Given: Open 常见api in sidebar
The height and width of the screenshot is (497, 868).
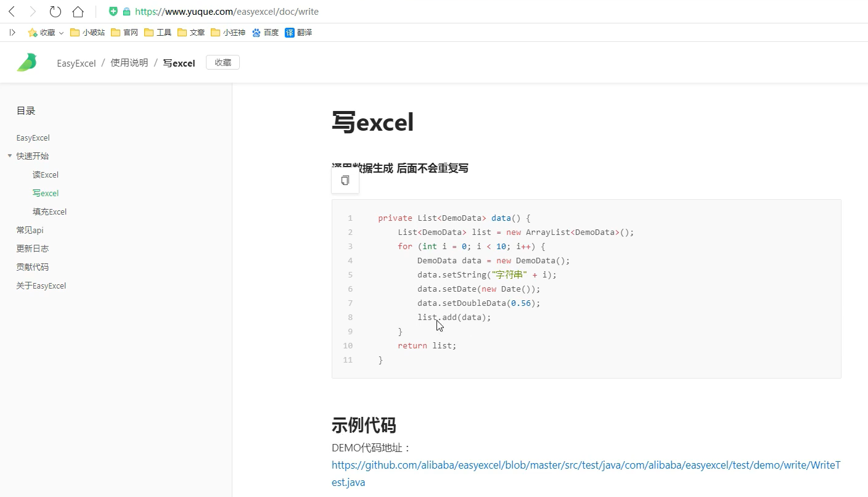Looking at the screenshot, I should click(30, 230).
